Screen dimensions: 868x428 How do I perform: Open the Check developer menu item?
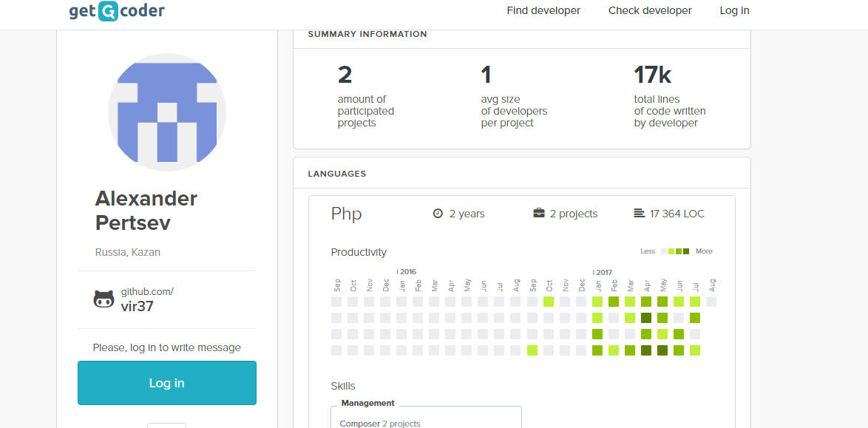click(x=650, y=10)
